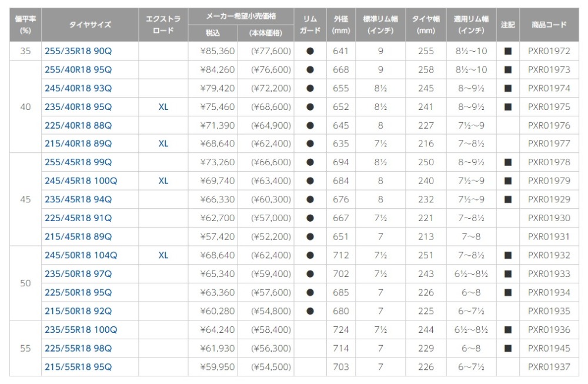Open the 245/50R18 104Q tire link
Image resolution: width=588 pixels, height=384 pixels.
[x=81, y=255]
